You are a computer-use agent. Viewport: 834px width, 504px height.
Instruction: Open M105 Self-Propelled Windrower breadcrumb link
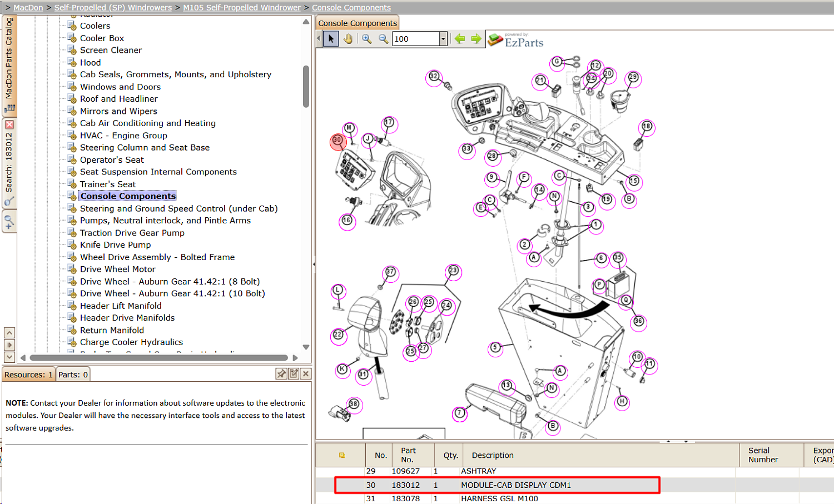[x=242, y=8]
